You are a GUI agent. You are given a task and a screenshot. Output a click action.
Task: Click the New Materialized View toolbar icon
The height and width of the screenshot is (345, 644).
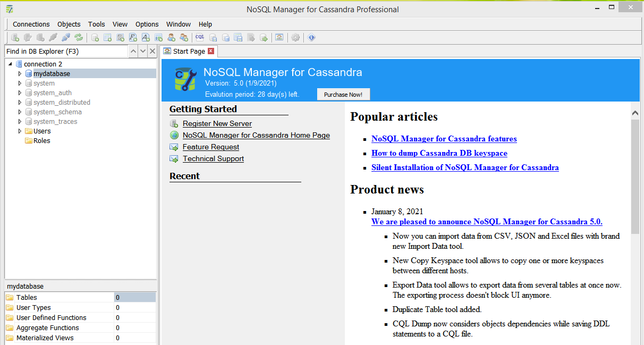tap(158, 37)
